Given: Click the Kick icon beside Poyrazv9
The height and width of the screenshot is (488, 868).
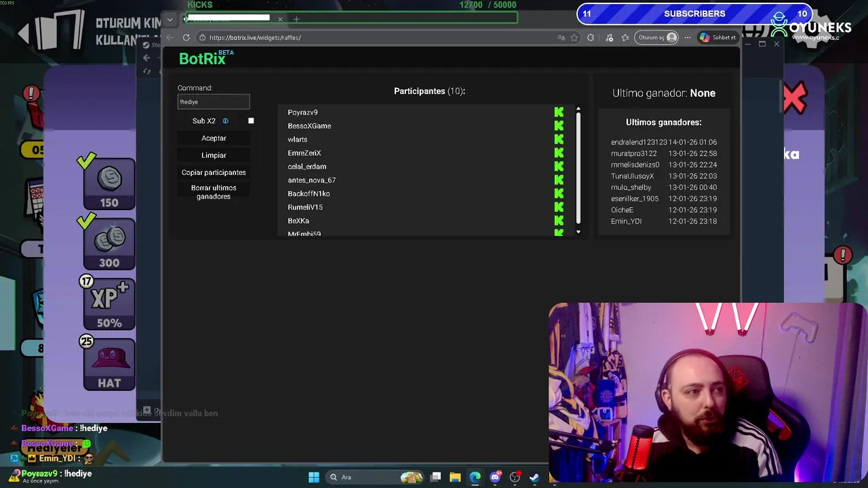Looking at the screenshot, I should [559, 113].
